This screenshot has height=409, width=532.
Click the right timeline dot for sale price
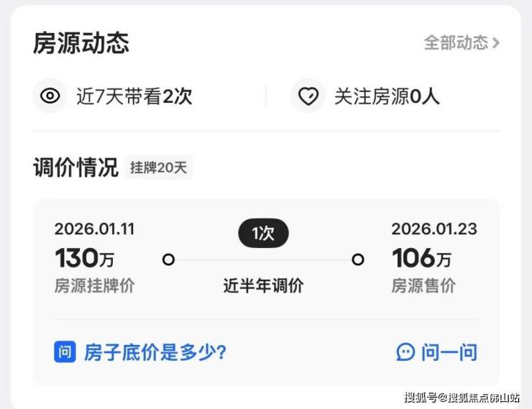(357, 259)
